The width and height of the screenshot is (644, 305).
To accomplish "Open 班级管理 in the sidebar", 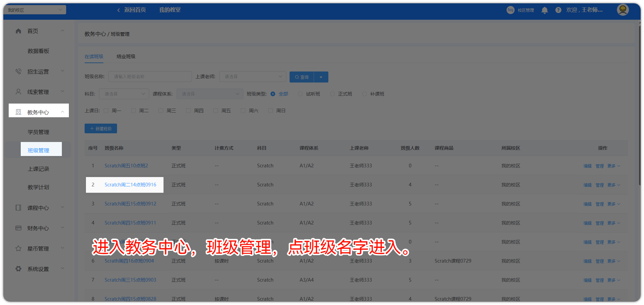I will pyautogui.click(x=38, y=150).
